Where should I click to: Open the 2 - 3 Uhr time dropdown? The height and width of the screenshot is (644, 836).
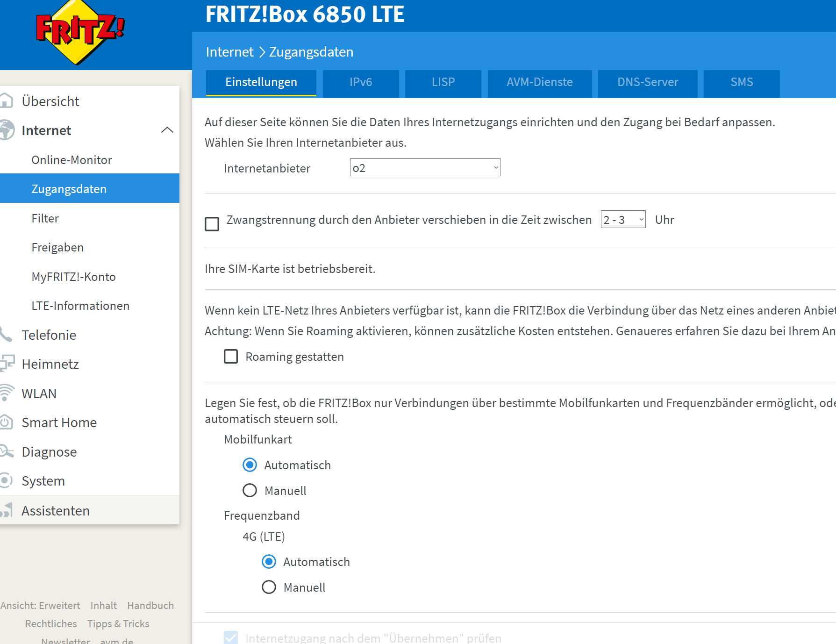(x=623, y=220)
